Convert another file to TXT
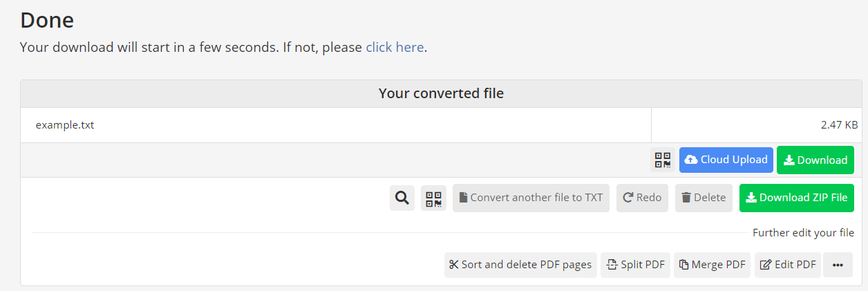The image size is (868, 291). tap(531, 198)
